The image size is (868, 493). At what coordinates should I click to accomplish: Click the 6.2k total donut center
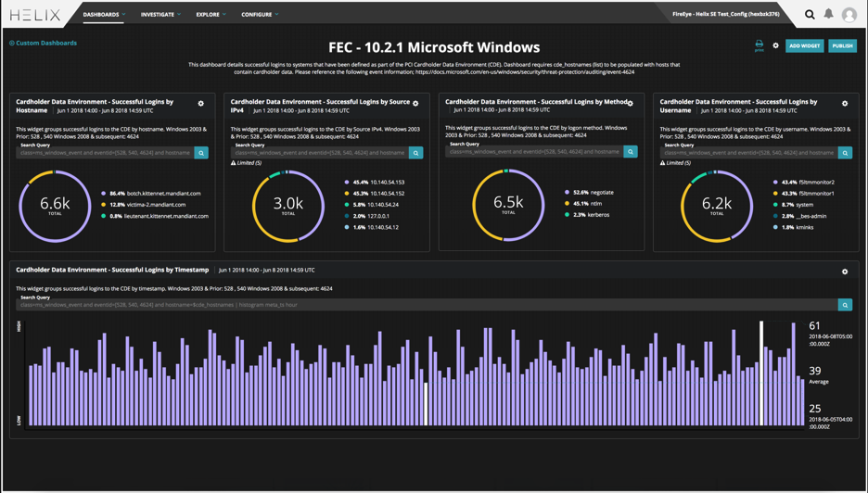[717, 206]
